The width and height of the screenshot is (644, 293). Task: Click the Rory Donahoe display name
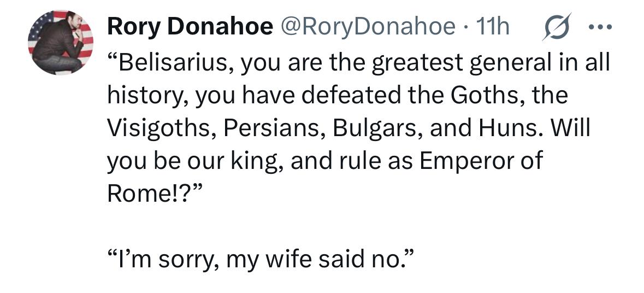point(190,27)
